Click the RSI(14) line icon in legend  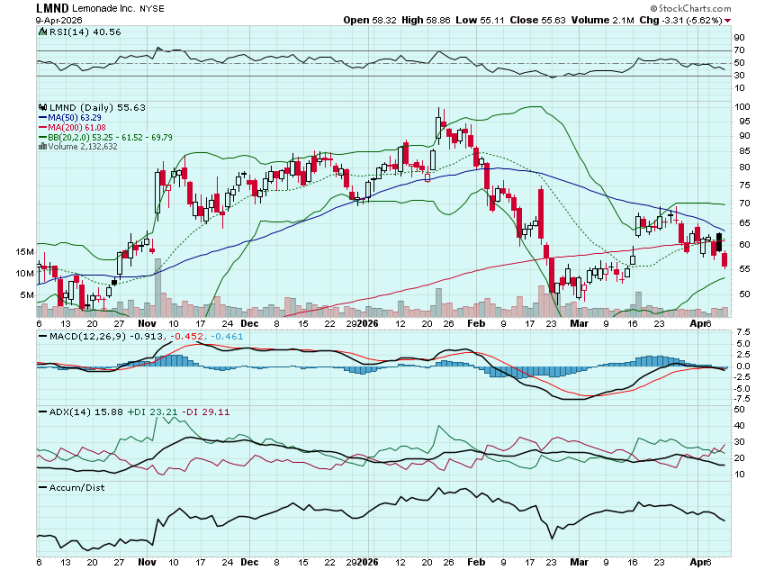click(x=41, y=31)
